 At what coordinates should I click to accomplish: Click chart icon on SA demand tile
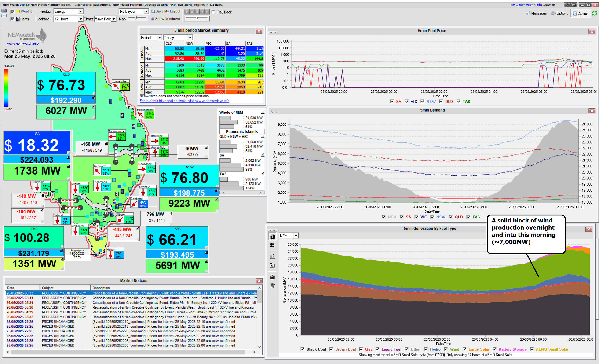point(69,167)
